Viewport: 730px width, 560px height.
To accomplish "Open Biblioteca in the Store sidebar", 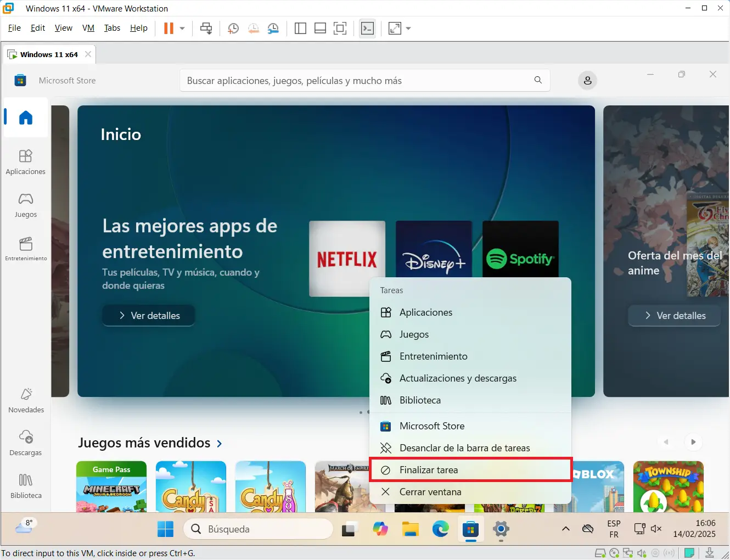I will pyautogui.click(x=26, y=486).
